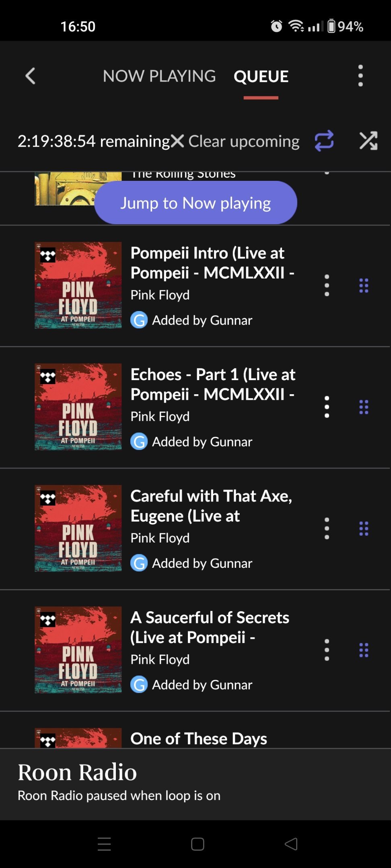Select the Queue tab
Viewport: 391px width, 868px height.
[261, 76]
